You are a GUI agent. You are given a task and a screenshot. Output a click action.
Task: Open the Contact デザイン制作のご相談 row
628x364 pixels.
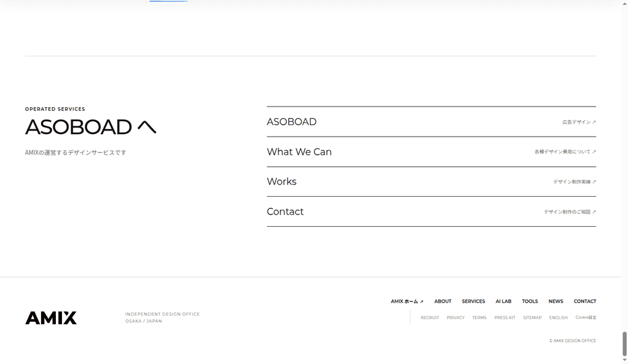[431, 211]
